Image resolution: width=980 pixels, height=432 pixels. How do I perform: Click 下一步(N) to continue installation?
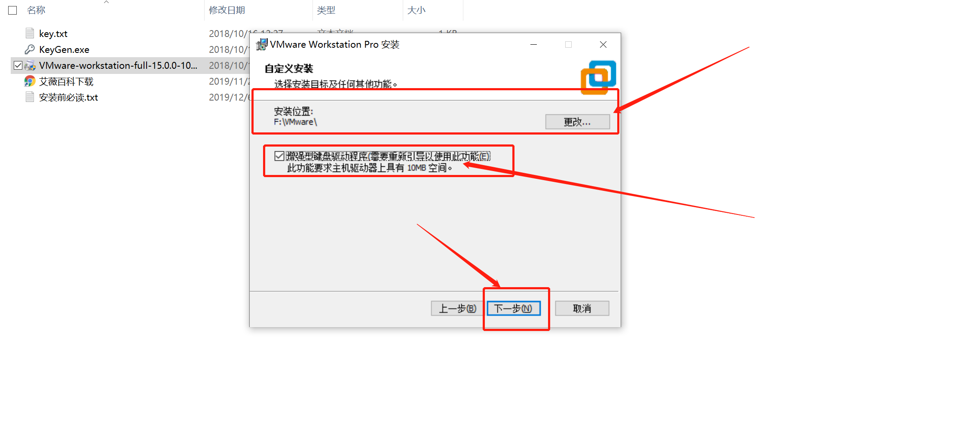click(x=514, y=308)
